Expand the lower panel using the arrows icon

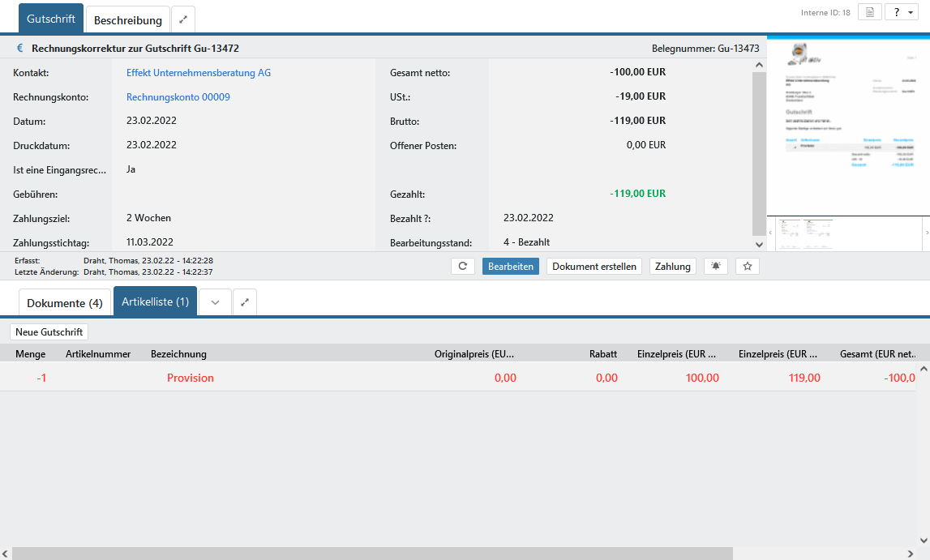[245, 302]
